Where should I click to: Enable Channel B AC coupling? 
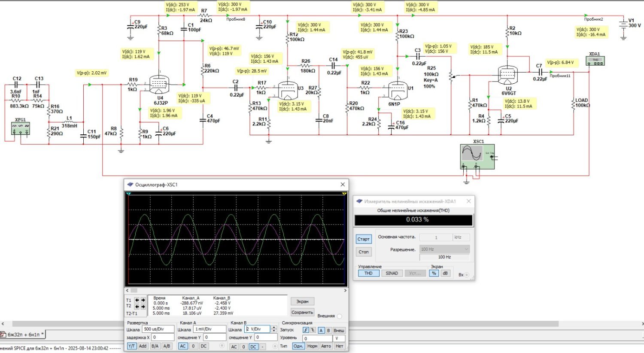pos(234,347)
